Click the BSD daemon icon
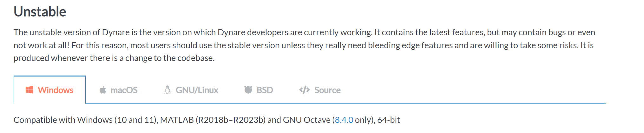The width and height of the screenshot is (644, 133). (248, 90)
